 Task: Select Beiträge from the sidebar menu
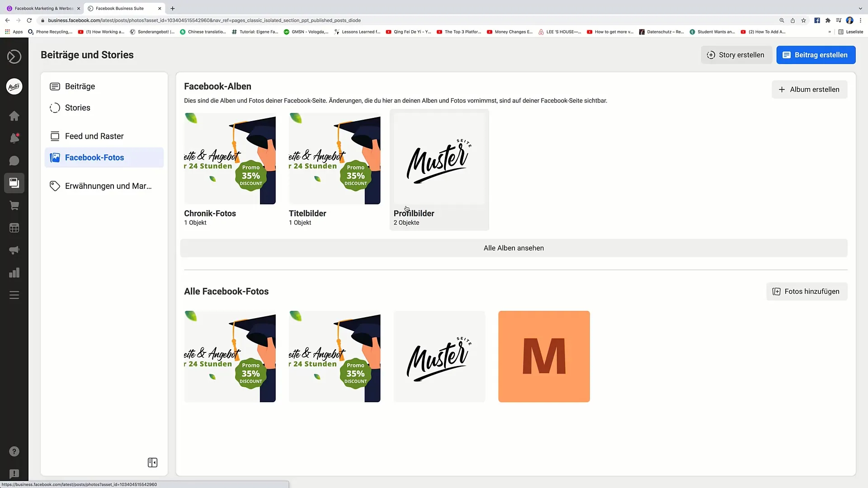(80, 86)
